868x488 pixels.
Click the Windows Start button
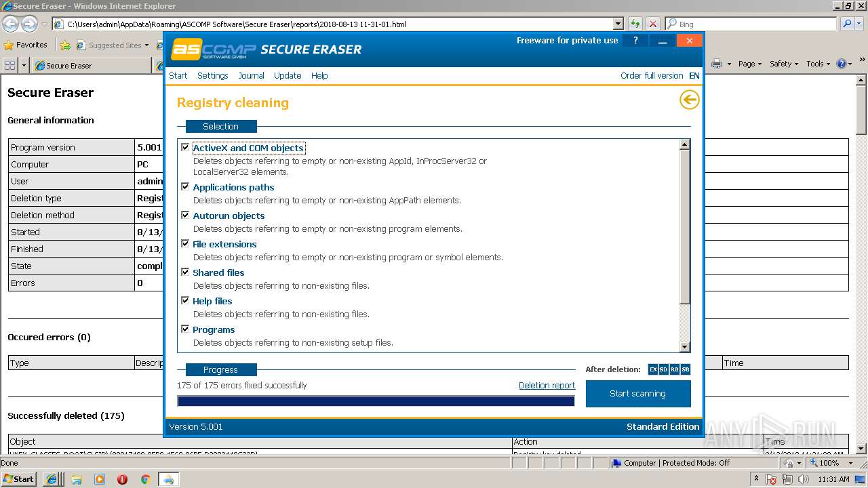tap(18, 479)
